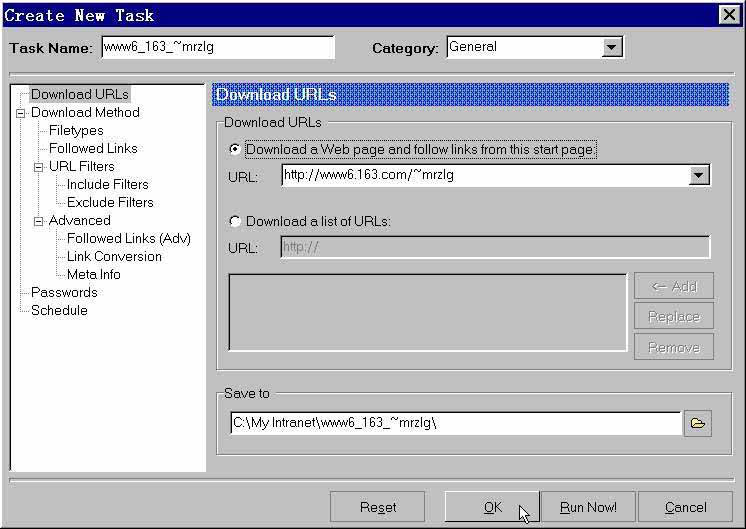Open the Filetypes settings page
This screenshot has width=746, height=529.
pyautogui.click(x=76, y=130)
